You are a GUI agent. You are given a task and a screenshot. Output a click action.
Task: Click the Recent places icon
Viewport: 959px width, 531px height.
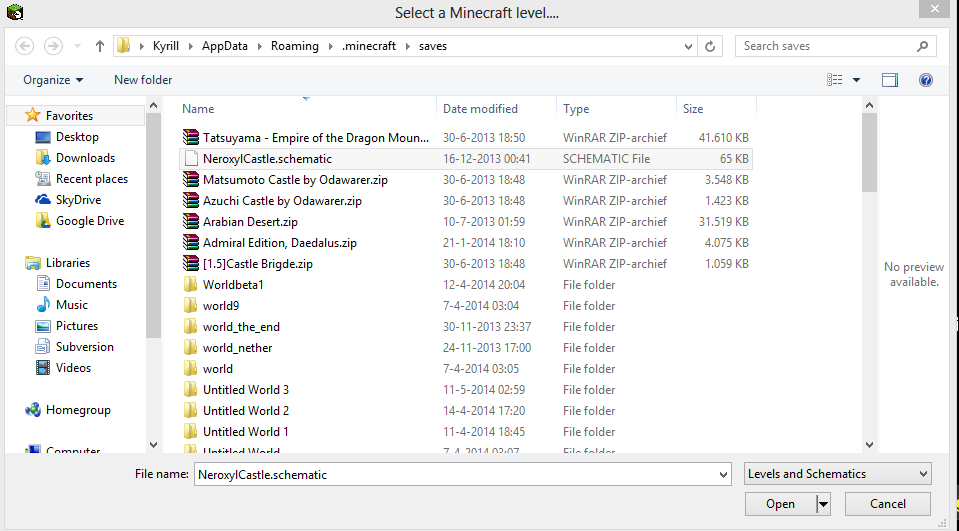tap(43, 179)
